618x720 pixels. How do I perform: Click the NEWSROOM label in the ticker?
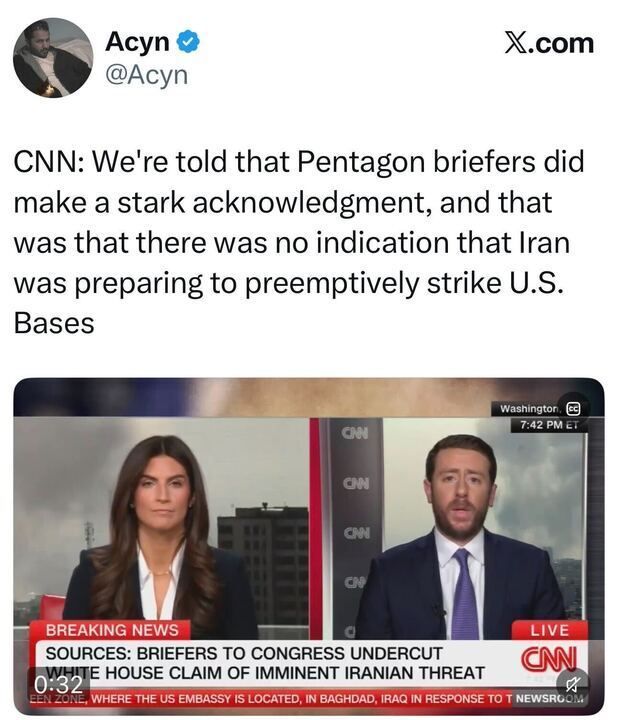549,699
